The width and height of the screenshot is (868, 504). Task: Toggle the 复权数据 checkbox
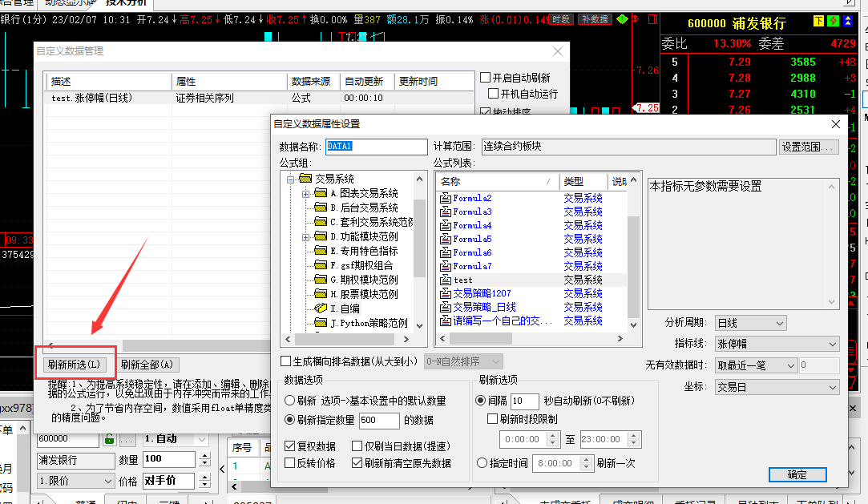(x=290, y=446)
